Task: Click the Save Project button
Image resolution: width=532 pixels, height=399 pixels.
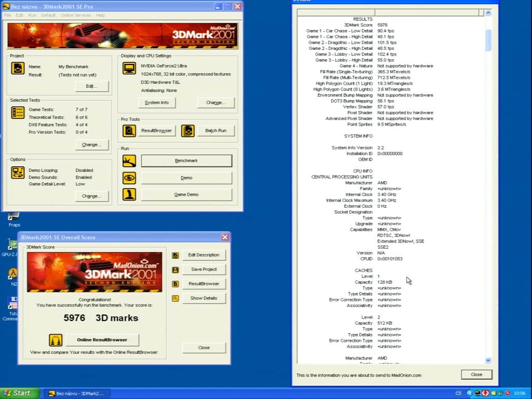Action: (x=204, y=270)
